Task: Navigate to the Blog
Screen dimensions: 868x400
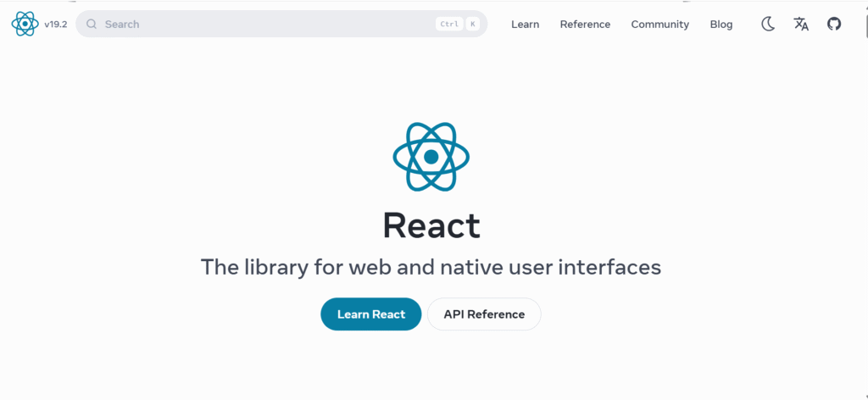Action: click(x=721, y=25)
